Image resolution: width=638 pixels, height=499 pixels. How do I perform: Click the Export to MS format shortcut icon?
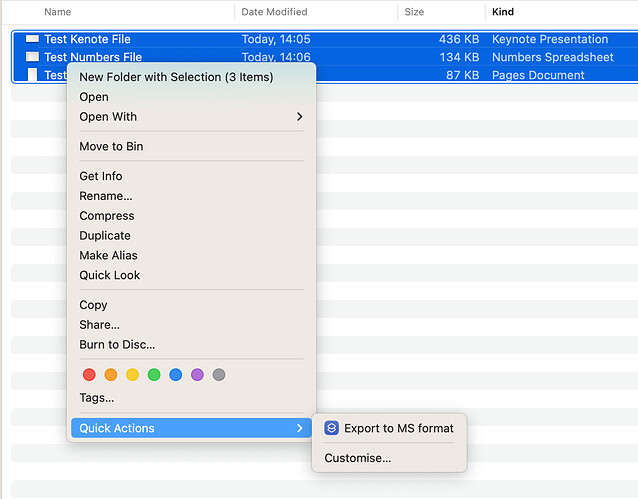[331, 428]
